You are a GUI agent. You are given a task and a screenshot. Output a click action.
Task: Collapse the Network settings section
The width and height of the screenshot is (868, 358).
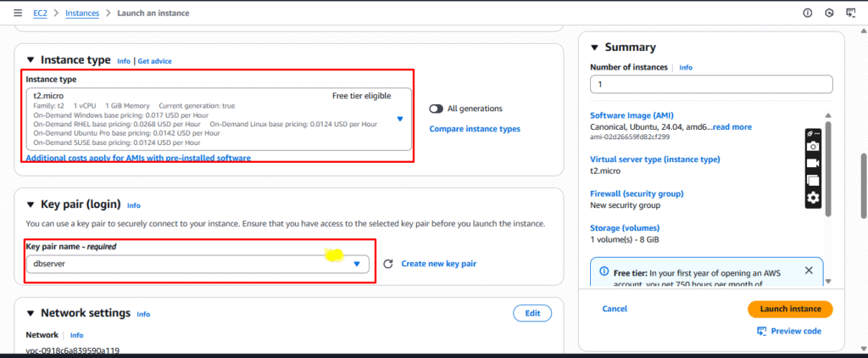[30, 313]
